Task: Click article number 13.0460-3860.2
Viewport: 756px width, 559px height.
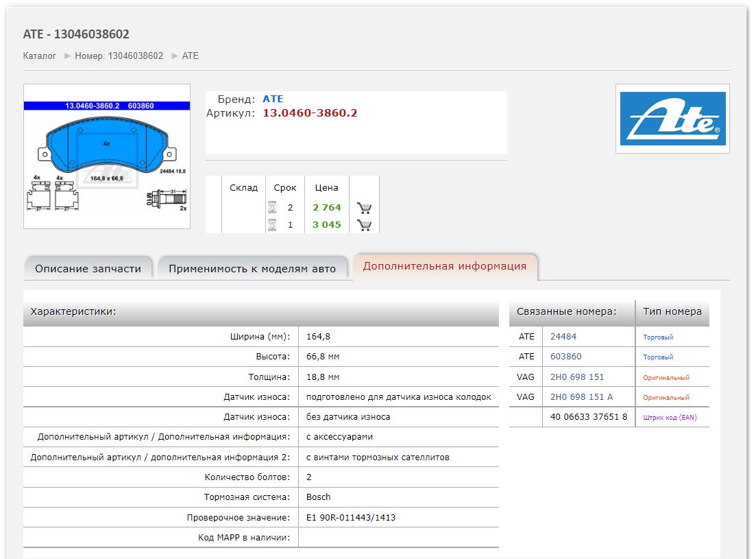Action: 310,113
